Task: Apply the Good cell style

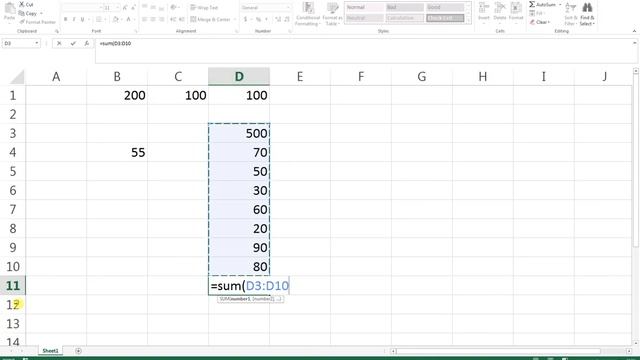Action: [445, 7]
